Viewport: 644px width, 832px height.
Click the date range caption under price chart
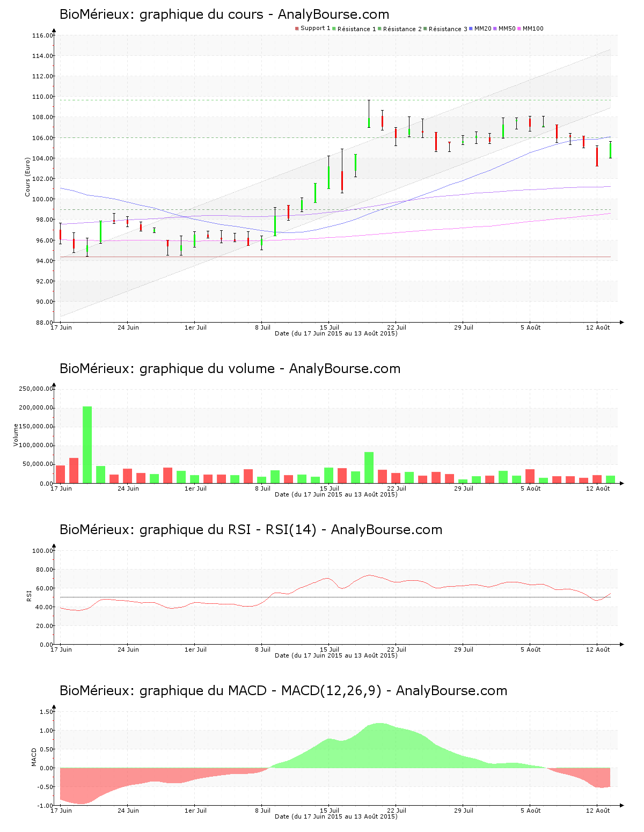pyautogui.click(x=336, y=333)
